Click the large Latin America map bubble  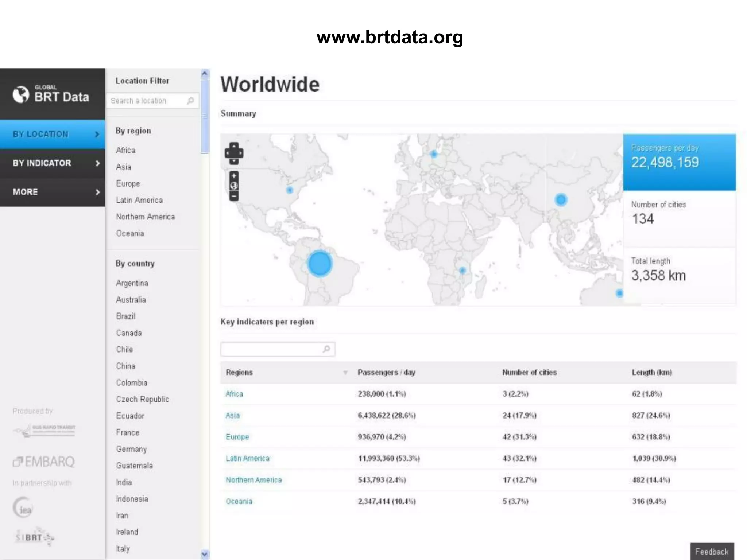click(320, 264)
